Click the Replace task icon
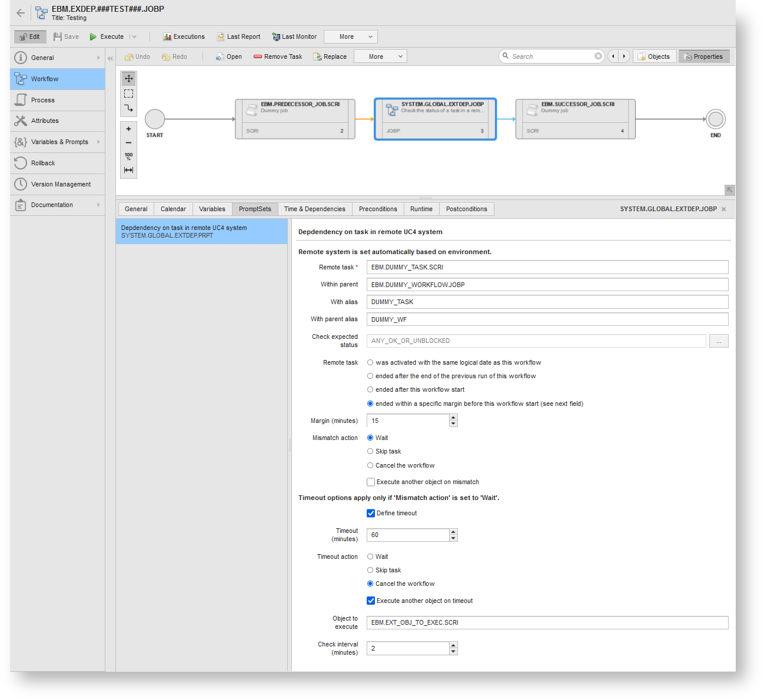Image resolution: width=764 pixels, height=700 pixels. (x=317, y=57)
